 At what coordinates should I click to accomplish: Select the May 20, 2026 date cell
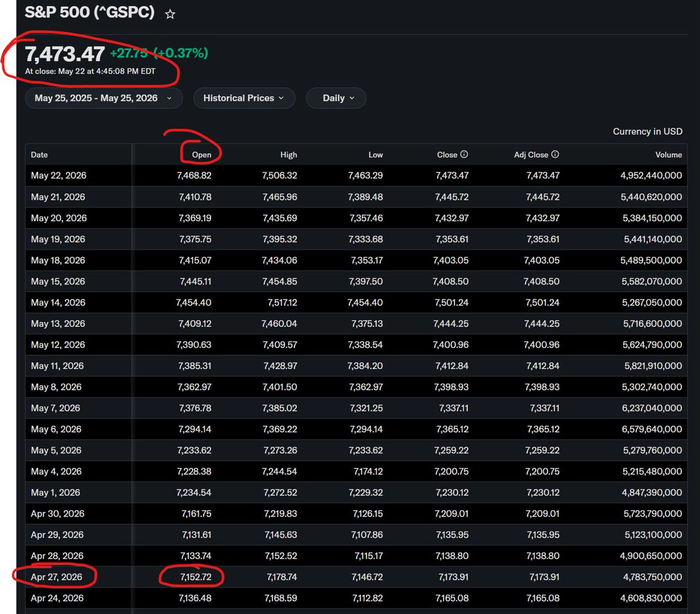pos(59,218)
